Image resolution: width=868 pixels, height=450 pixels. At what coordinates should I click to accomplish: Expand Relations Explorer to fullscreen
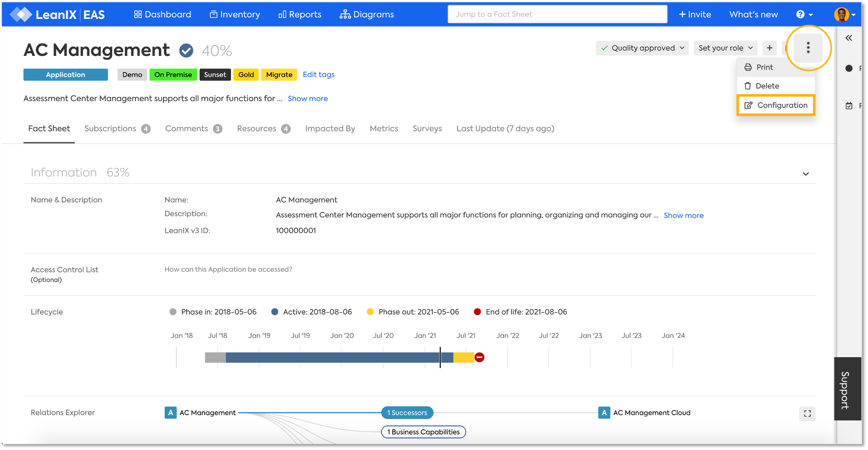(x=807, y=413)
